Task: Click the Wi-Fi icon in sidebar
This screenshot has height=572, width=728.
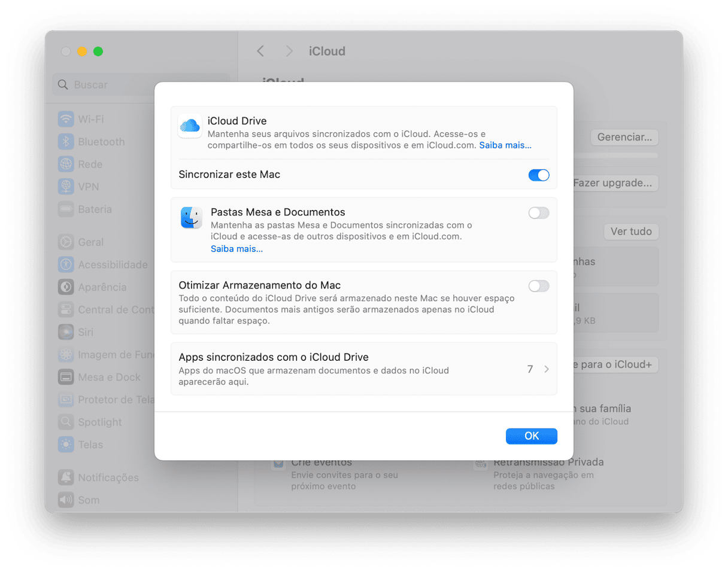Action: click(x=66, y=119)
